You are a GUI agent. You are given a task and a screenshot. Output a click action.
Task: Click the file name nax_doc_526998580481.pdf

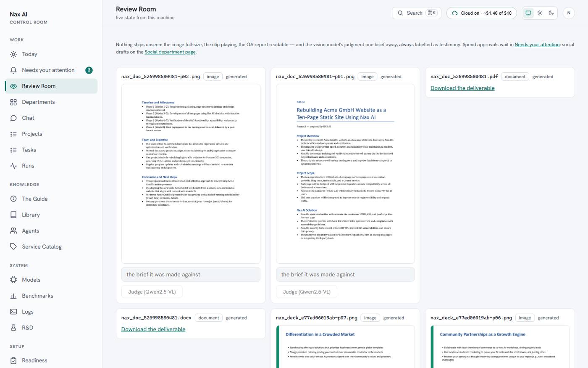(464, 77)
